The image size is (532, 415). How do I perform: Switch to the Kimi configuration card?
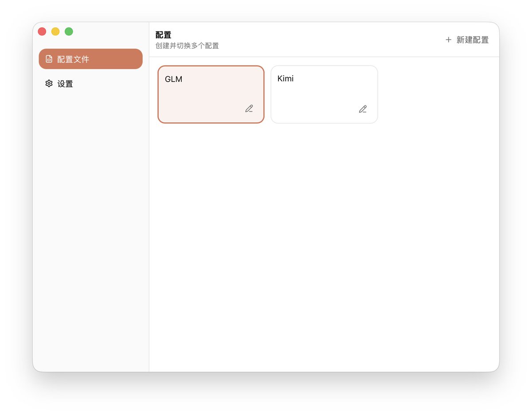click(x=324, y=94)
